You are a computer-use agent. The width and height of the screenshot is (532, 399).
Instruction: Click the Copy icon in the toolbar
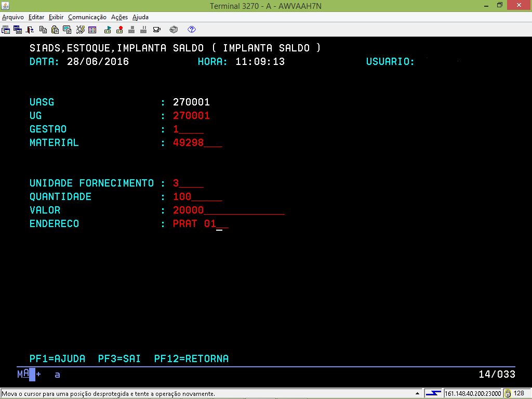pos(43,30)
